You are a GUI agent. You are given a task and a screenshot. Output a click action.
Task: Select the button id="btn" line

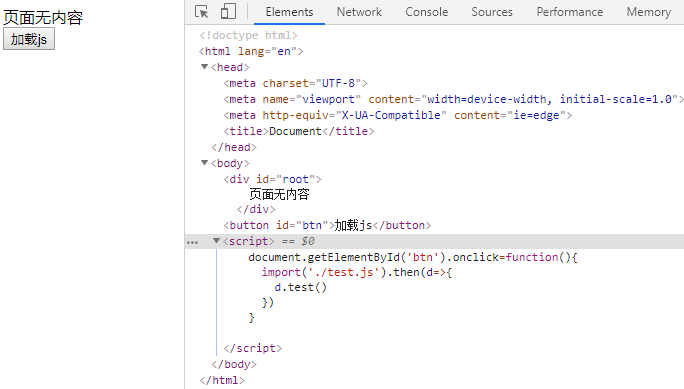[327, 225]
